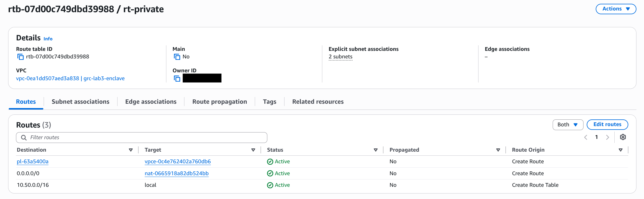Screen dimensions: 644x199
Task: Click the Destination column header
Action: (x=31, y=150)
